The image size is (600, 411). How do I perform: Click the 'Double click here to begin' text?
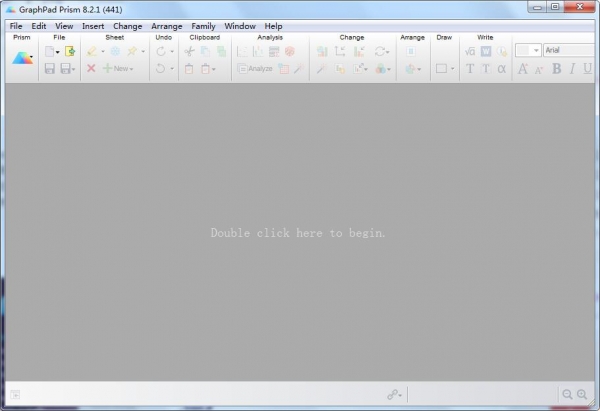pos(298,233)
